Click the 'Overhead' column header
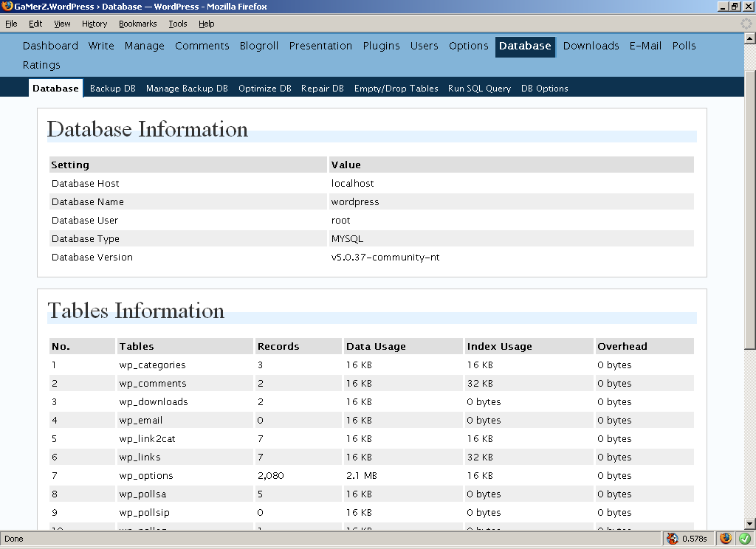 point(622,347)
